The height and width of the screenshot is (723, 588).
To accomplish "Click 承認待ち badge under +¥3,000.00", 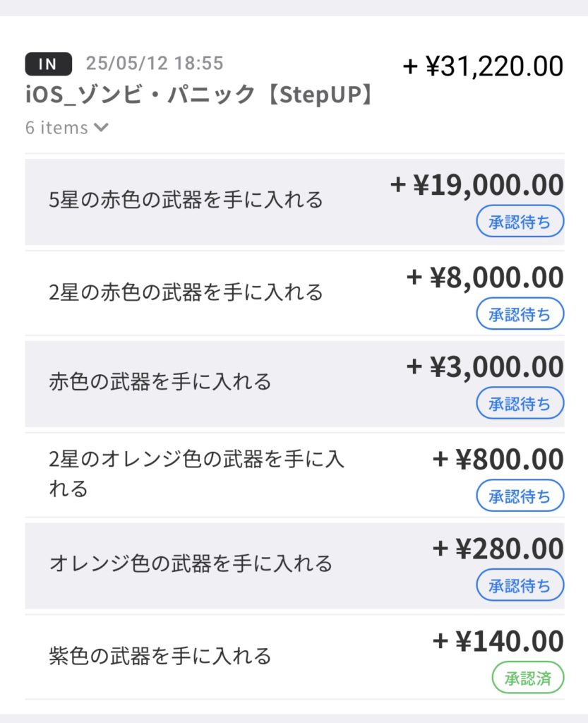I will click(520, 405).
